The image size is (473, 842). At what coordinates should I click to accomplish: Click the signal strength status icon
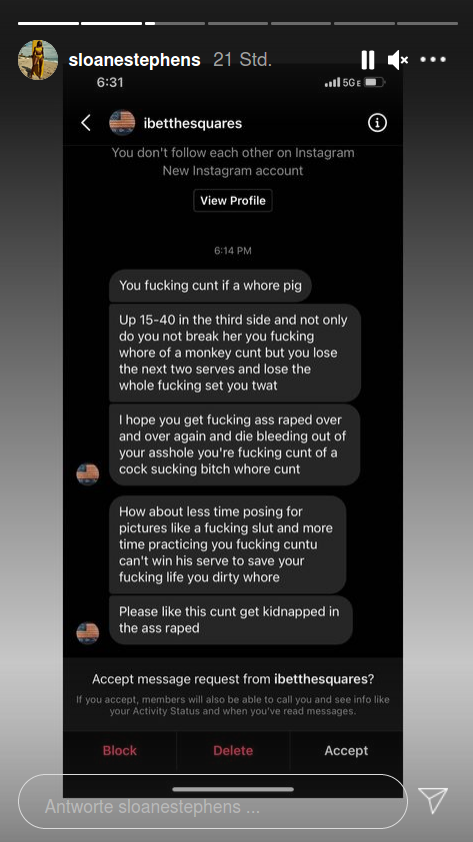(332, 82)
